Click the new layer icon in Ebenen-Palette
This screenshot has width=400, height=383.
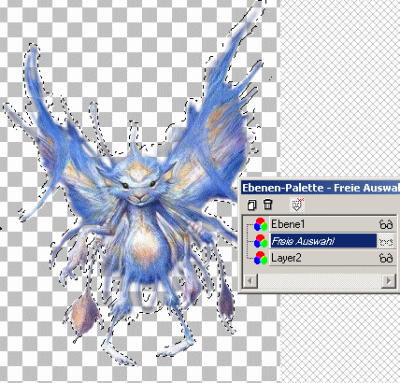tap(252, 205)
